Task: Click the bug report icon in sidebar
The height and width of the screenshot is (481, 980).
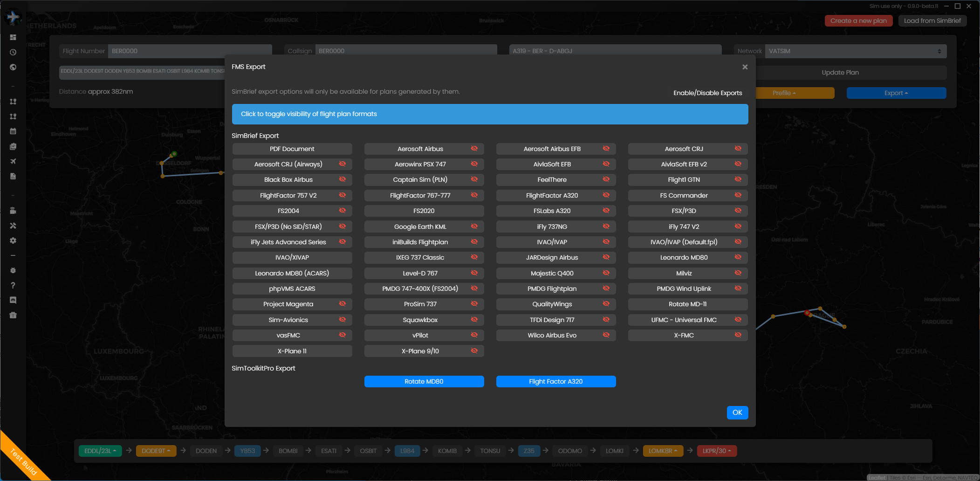Action: [13, 270]
